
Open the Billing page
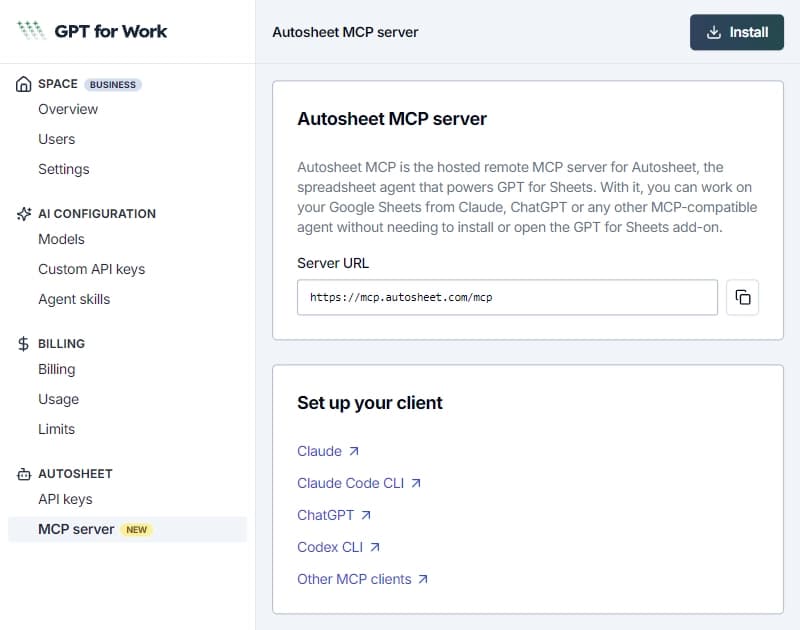(57, 369)
